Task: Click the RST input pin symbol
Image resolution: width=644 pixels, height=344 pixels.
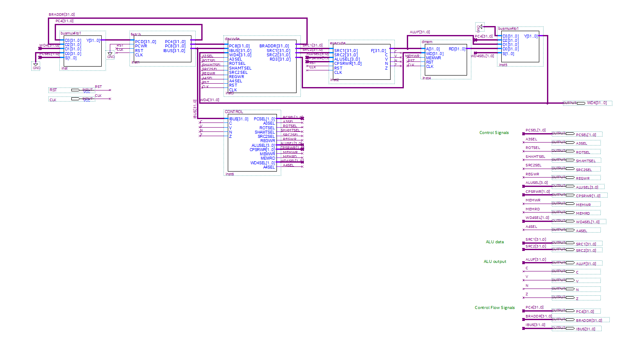Action: pos(76,90)
